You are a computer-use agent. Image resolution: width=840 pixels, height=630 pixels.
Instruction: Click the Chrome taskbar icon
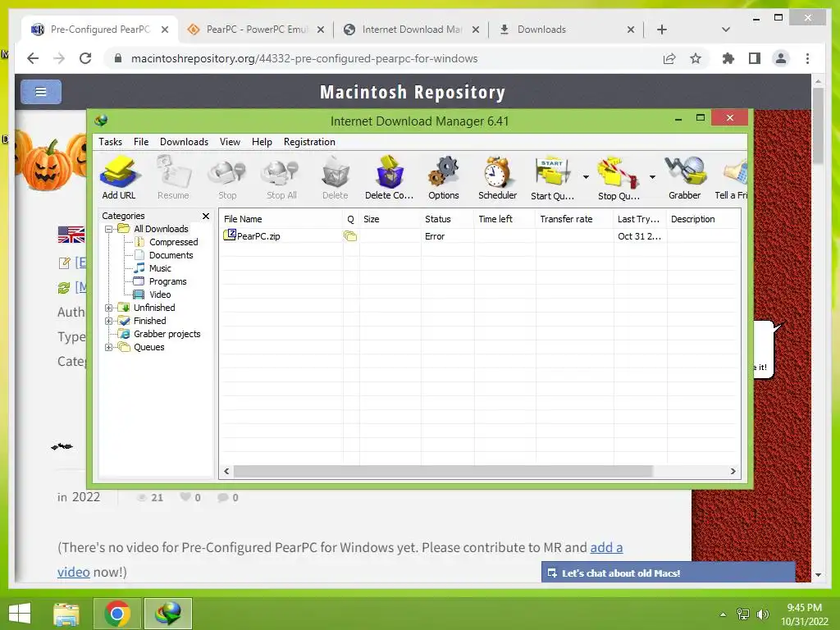(117, 614)
